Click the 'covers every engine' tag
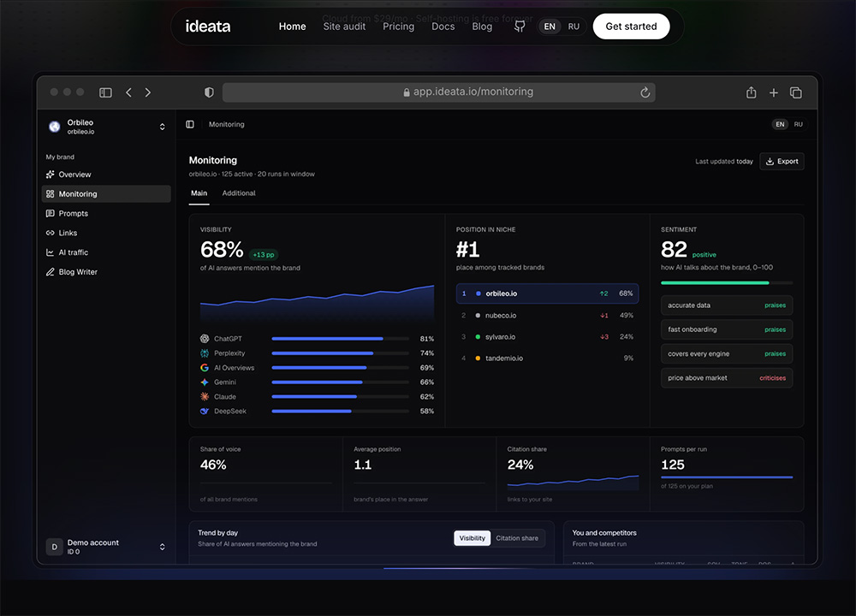The width and height of the screenshot is (856, 616). (x=727, y=353)
